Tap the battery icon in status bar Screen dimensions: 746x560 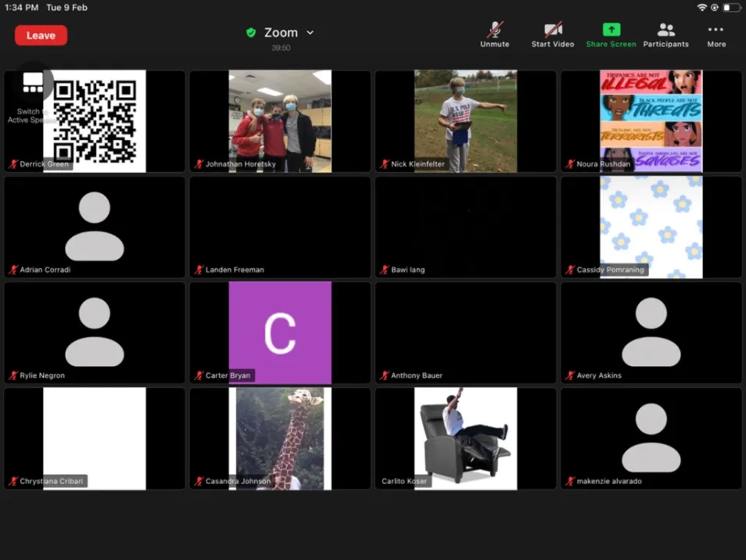[x=730, y=8]
